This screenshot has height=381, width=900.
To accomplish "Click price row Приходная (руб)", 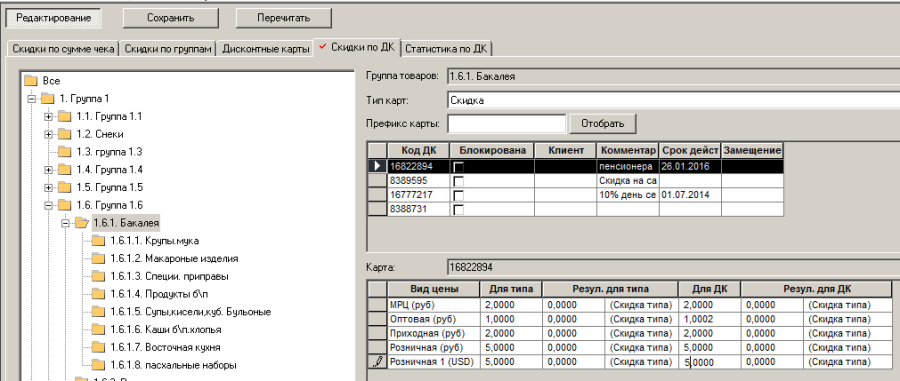I will [x=630, y=333].
